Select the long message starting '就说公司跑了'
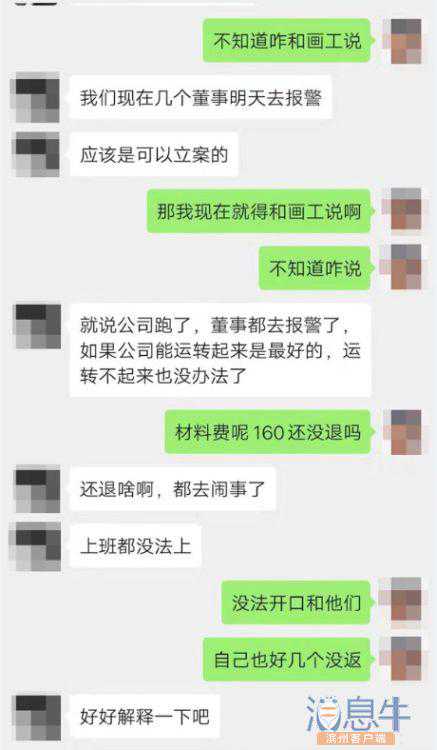 [x=220, y=351]
